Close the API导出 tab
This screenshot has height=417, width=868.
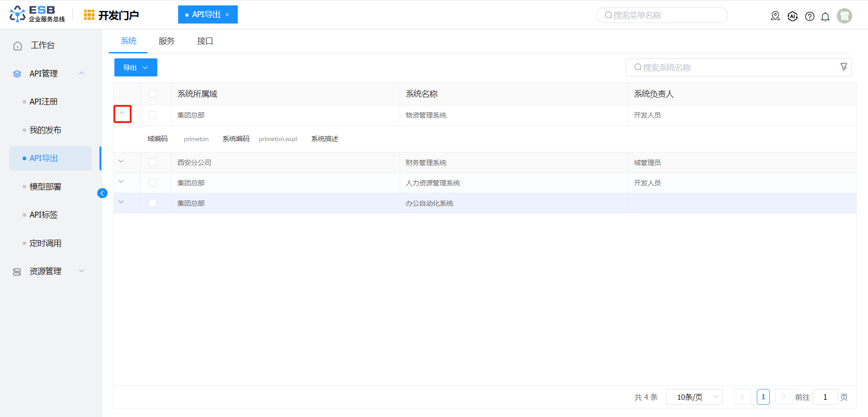[x=227, y=14]
